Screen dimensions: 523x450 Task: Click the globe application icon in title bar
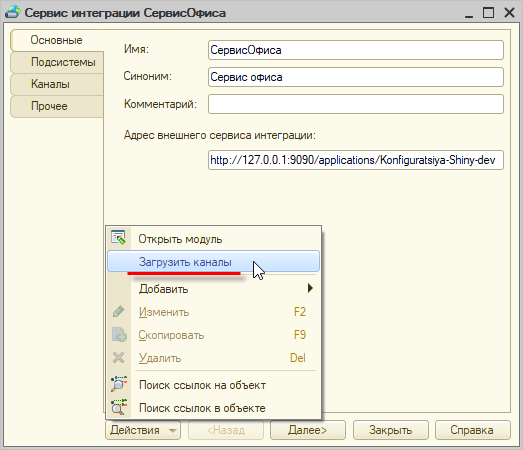coord(13,12)
